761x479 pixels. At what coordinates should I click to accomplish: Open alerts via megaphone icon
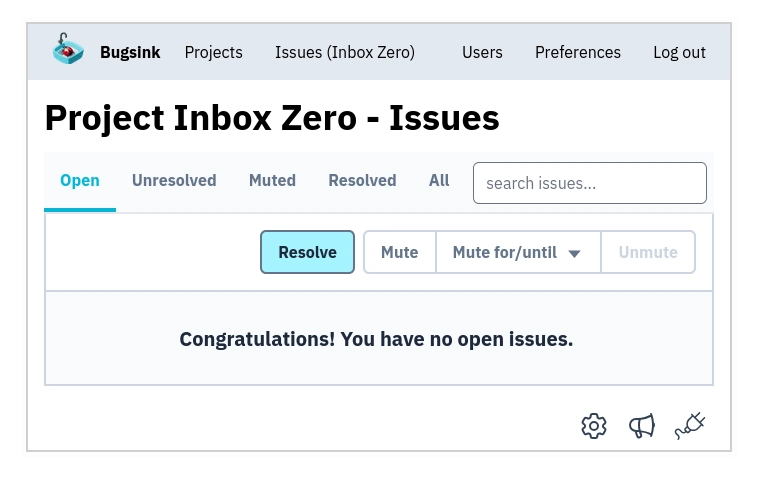pyautogui.click(x=642, y=426)
